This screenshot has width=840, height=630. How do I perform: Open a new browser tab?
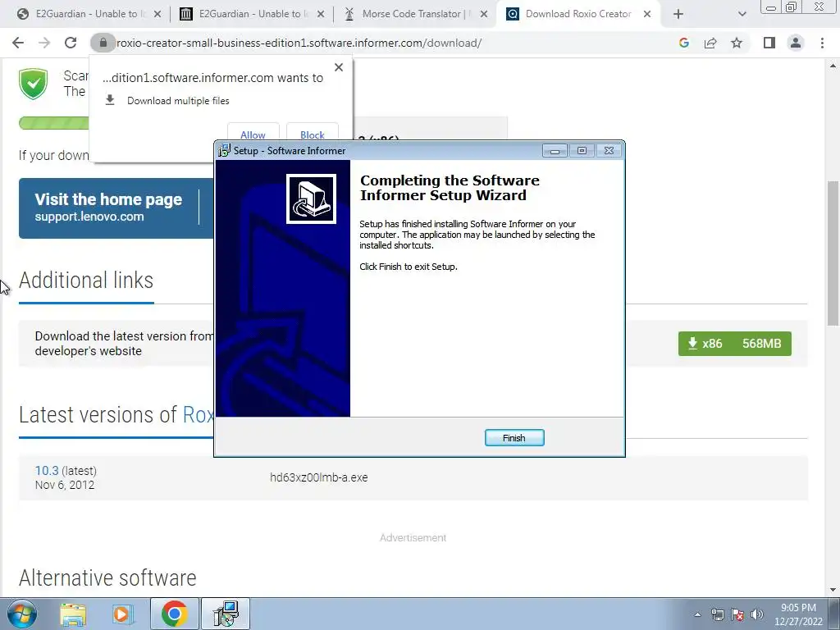click(x=678, y=15)
